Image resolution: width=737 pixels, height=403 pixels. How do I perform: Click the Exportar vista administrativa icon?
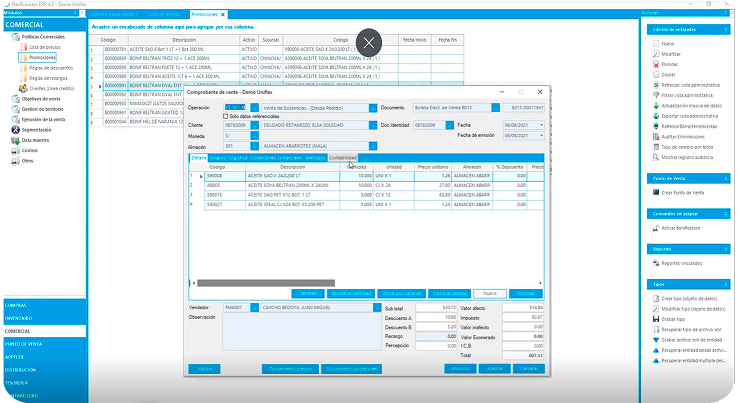pos(653,118)
